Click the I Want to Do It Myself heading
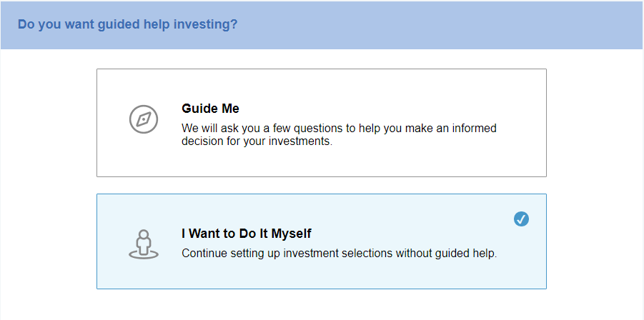Screen dimensions: 644x320 [247, 234]
